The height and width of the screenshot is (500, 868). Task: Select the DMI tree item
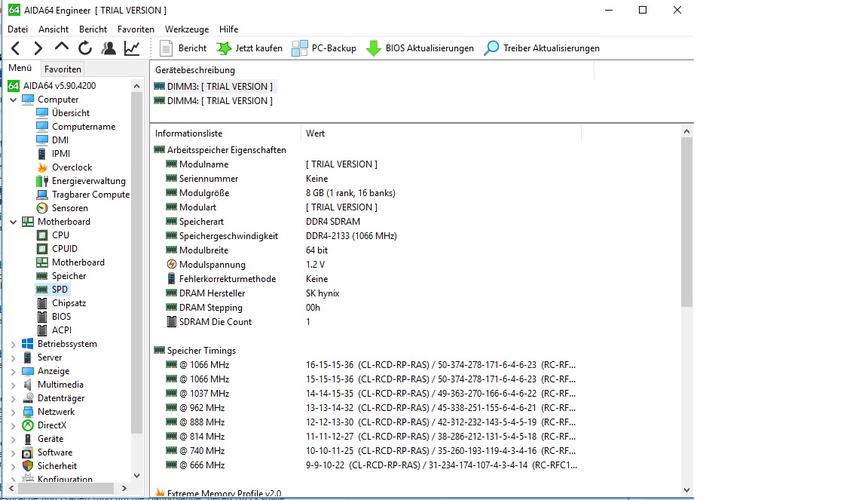tap(53, 140)
